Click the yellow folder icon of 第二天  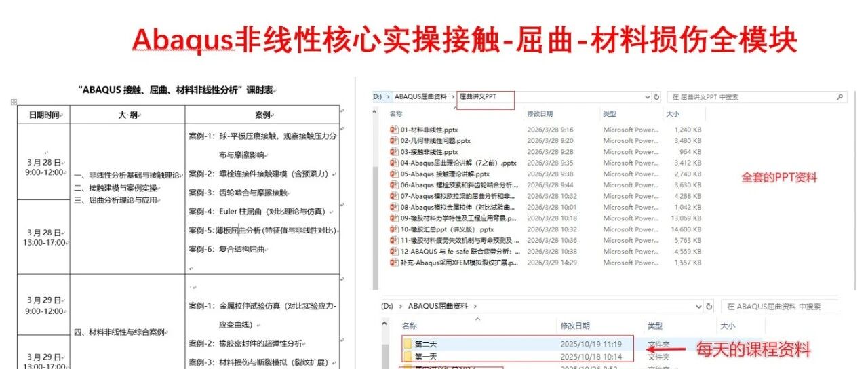pos(408,344)
